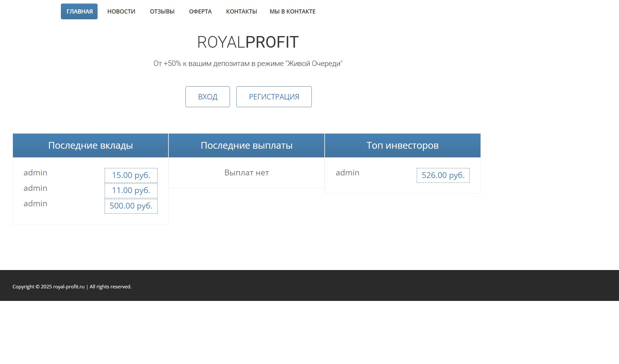Select ОФЕРТА menu item
This screenshot has height=364, width=619.
[x=200, y=12]
